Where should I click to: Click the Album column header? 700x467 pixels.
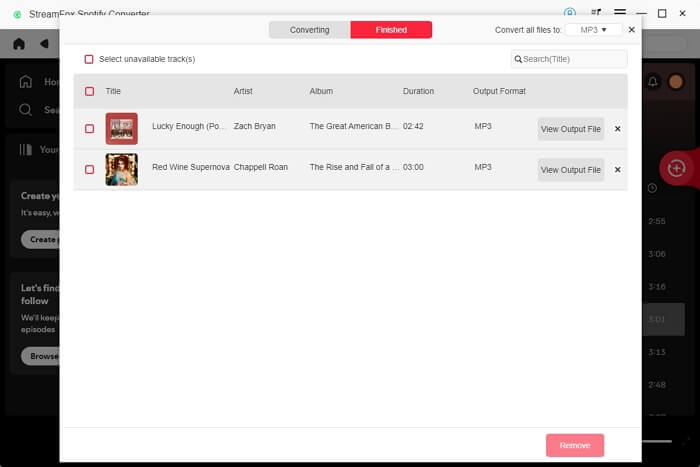321,91
